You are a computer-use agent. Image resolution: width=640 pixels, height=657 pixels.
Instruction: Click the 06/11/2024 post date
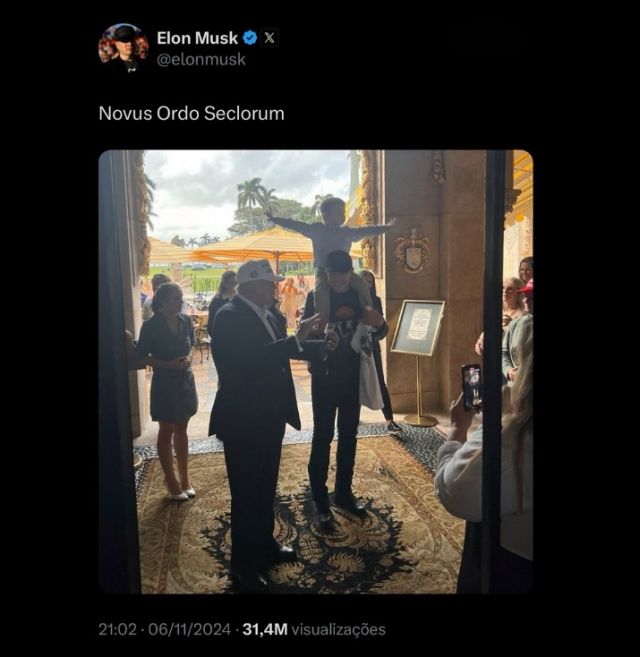(x=188, y=629)
